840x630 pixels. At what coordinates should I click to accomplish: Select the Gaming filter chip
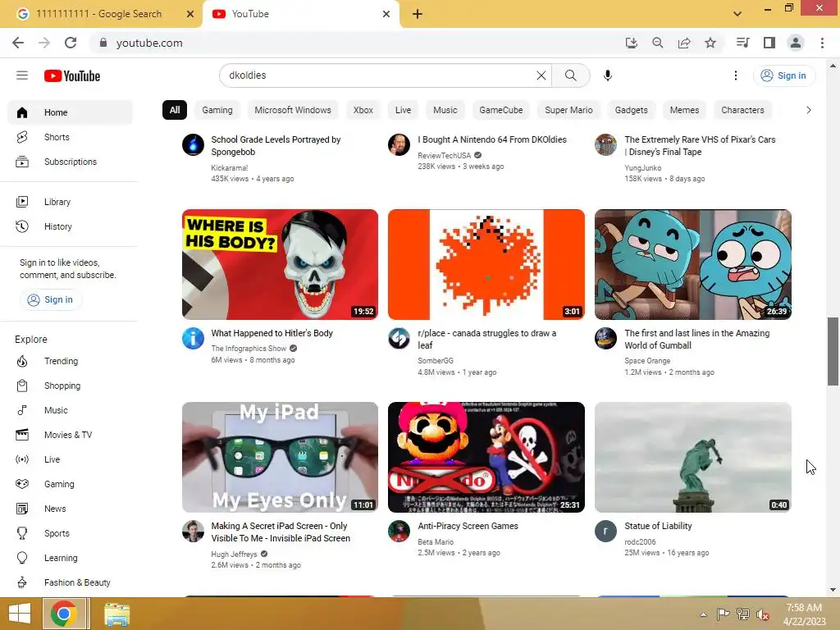pyautogui.click(x=217, y=110)
